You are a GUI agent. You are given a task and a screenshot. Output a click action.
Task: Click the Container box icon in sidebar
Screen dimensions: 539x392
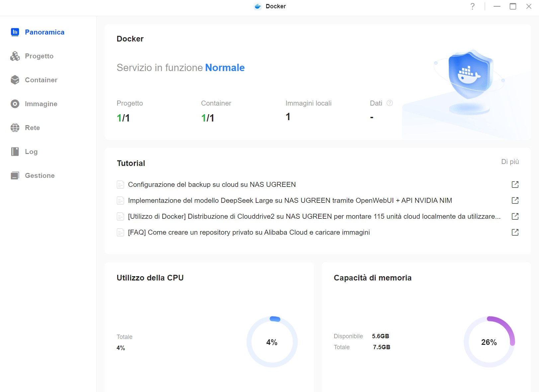click(x=15, y=80)
